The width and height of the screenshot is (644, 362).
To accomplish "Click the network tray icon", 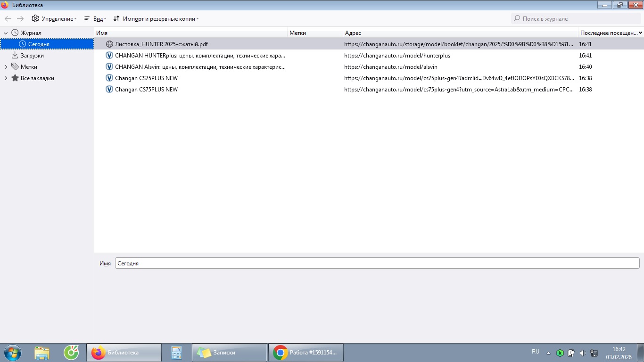I will tap(594, 353).
